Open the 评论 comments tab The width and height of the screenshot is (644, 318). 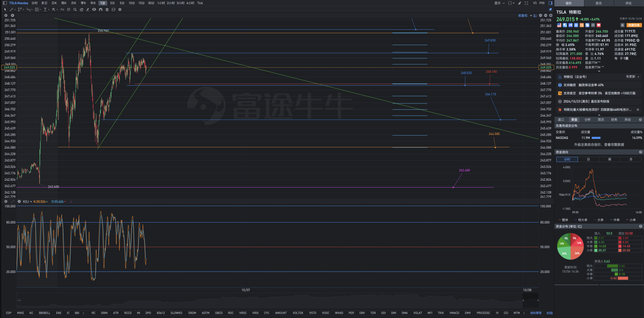629,3
